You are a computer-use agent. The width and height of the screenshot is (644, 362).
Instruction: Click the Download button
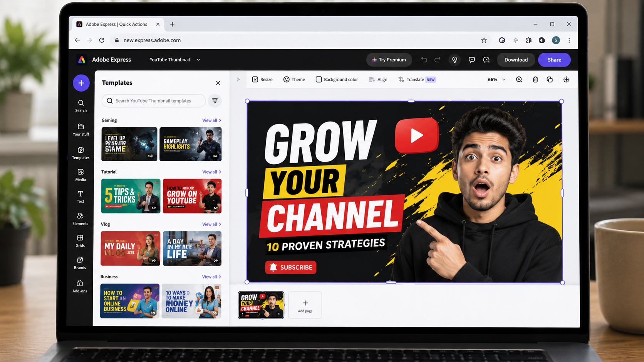pyautogui.click(x=516, y=60)
